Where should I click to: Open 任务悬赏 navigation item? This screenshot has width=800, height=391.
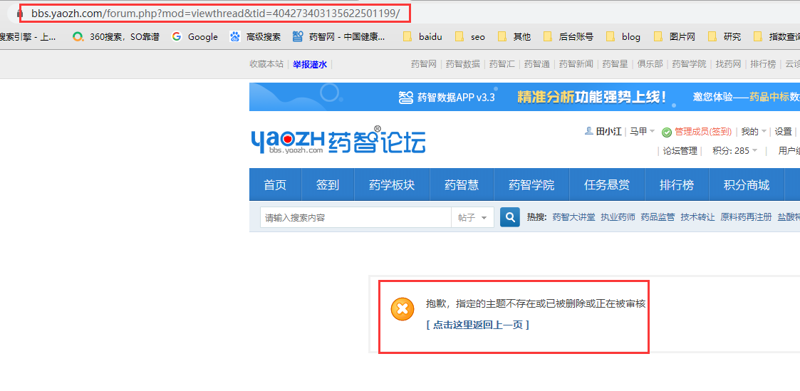[x=607, y=185]
